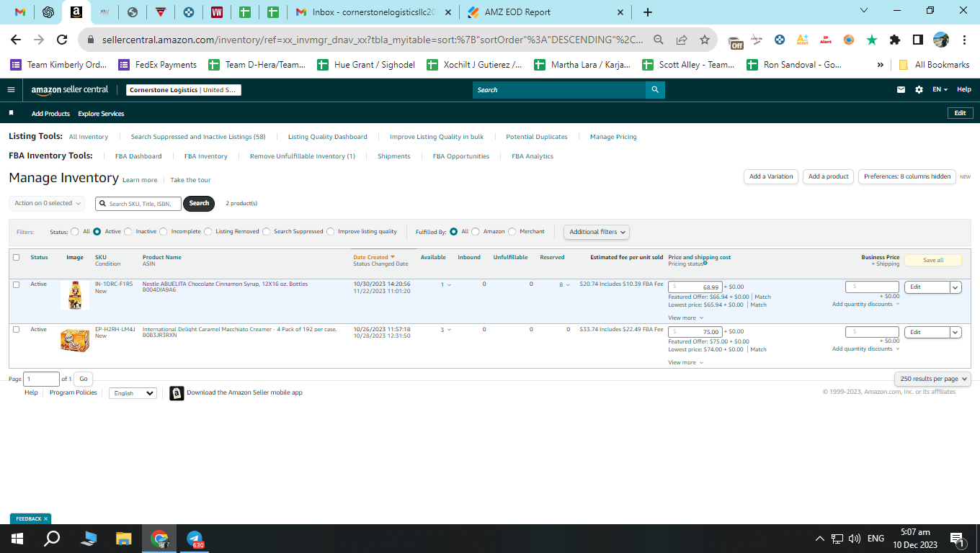Open File Explorer from the taskbar
980x553 pixels.
[x=124, y=539]
